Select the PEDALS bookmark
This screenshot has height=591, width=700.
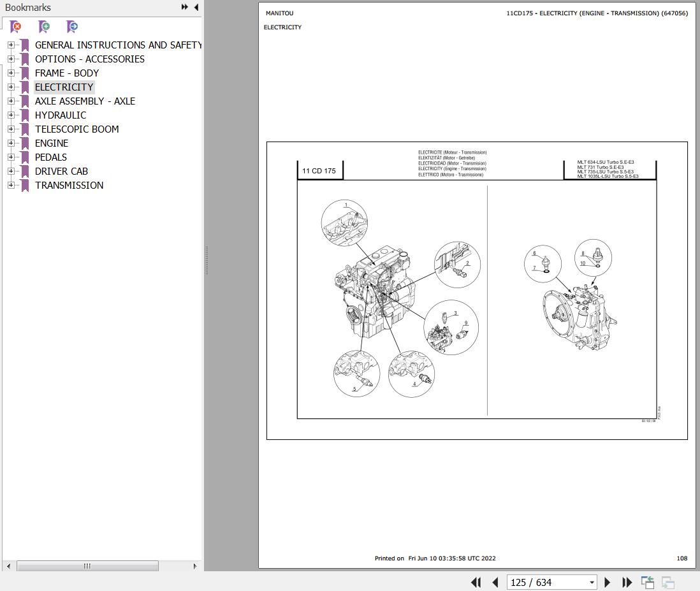coord(51,157)
